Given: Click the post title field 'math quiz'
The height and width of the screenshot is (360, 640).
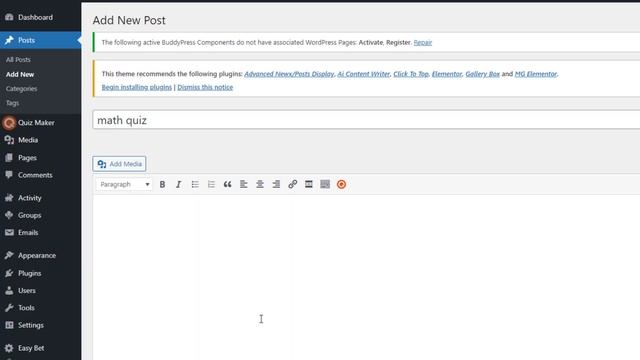Looking at the screenshot, I should pyautogui.click(x=366, y=120).
